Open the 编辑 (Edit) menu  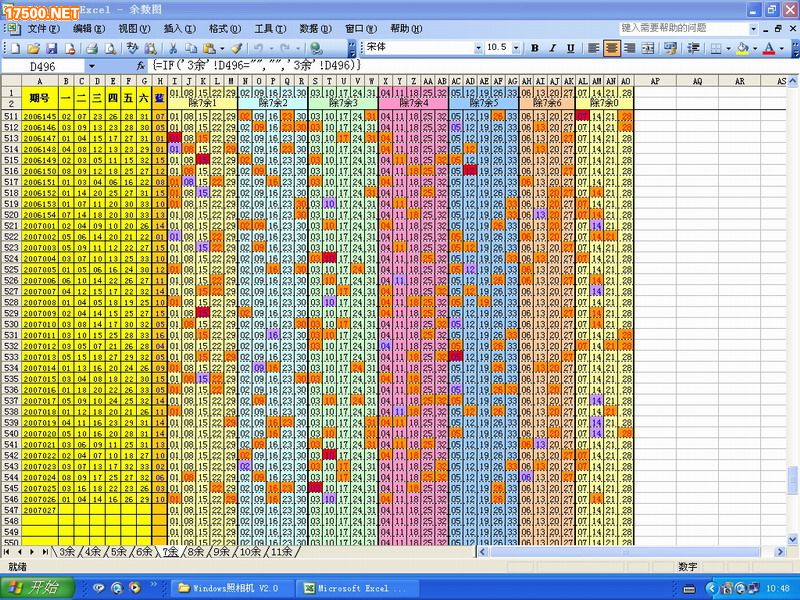[x=89, y=29]
